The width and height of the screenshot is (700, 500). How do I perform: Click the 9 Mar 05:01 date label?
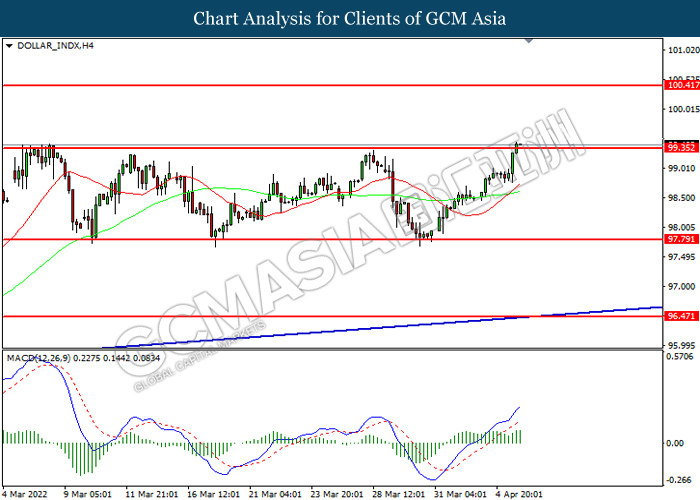(x=88, y=494)
